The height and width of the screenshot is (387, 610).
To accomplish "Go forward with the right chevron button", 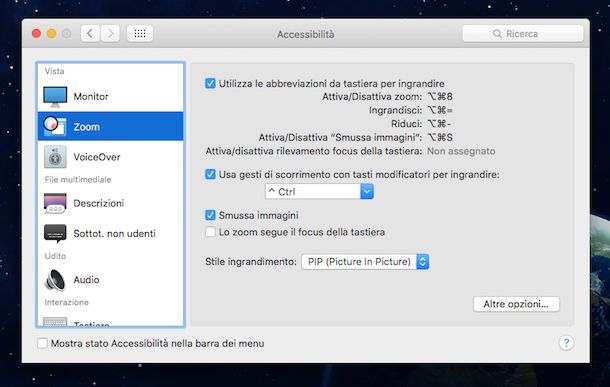I will point(110,33).
